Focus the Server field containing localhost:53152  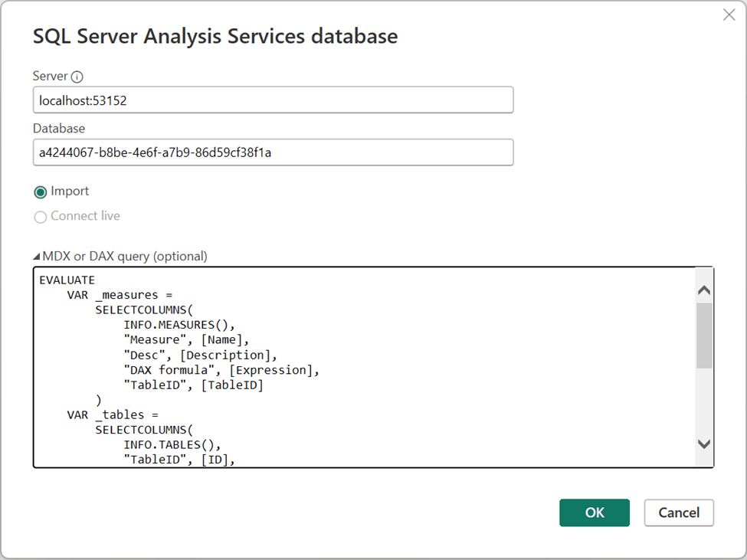pyautogui.click(x=273, y=100)
